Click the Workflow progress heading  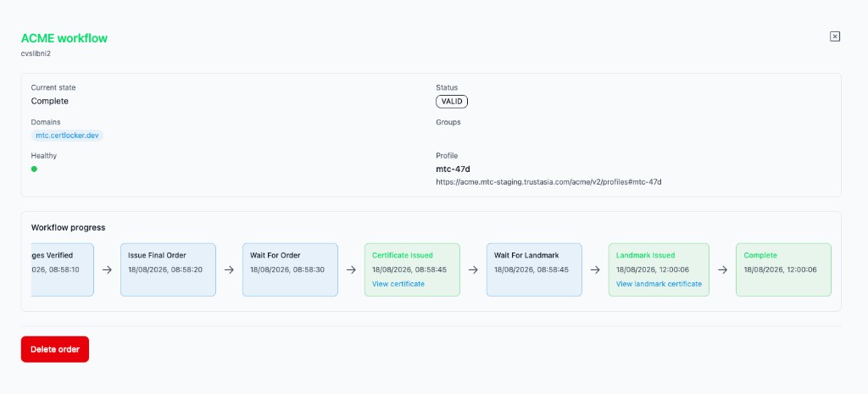pyautogui.click(x=68, y=227)
